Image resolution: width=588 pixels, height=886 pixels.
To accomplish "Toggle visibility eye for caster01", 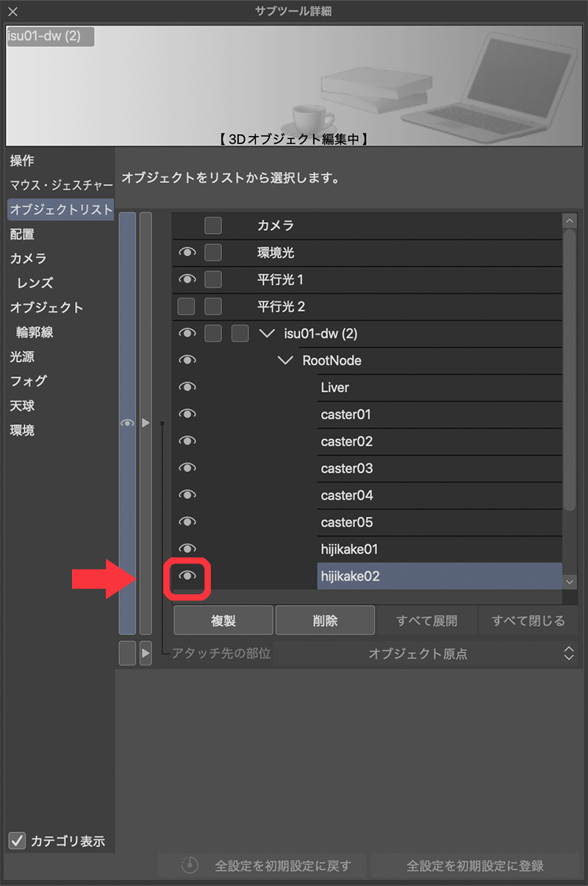I will [x=187, y=415].
